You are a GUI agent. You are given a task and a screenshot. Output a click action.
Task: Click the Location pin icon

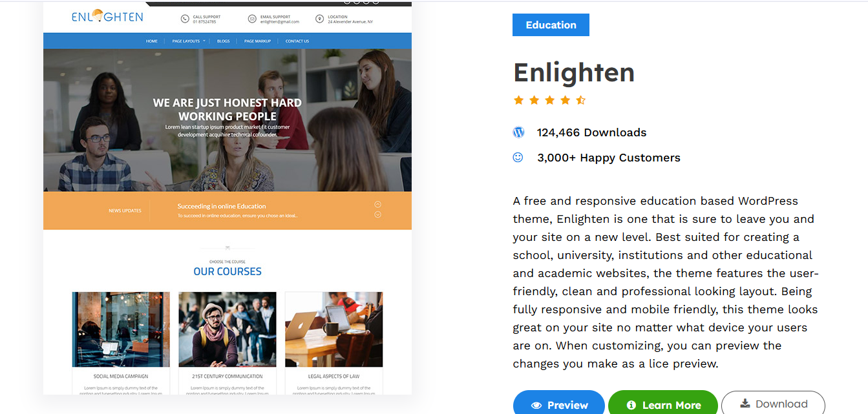[319, 19]
